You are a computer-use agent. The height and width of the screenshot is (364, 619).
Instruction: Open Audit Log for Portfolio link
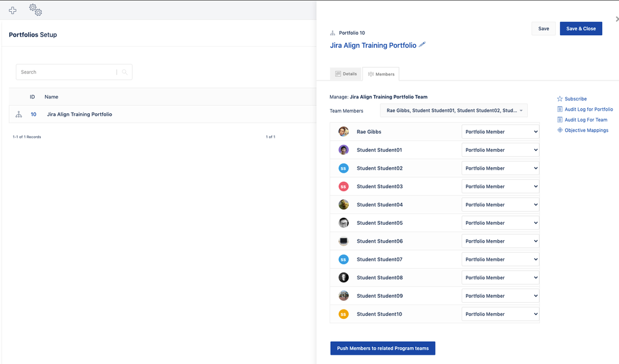[589, 109]
